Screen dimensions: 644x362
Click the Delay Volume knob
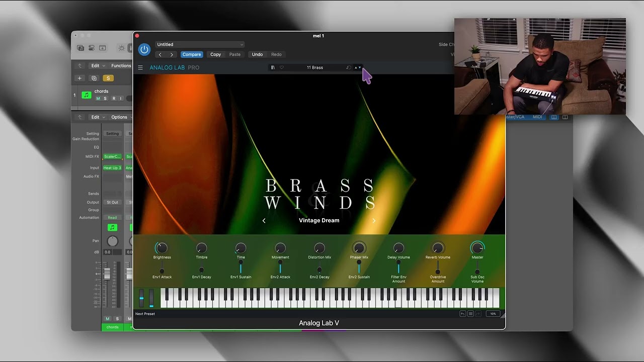click(x=398, y=248)
